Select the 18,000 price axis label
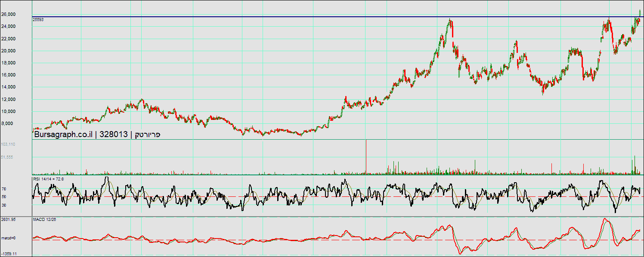This screenshot has width=644, height=257. (x=8, y=63)
